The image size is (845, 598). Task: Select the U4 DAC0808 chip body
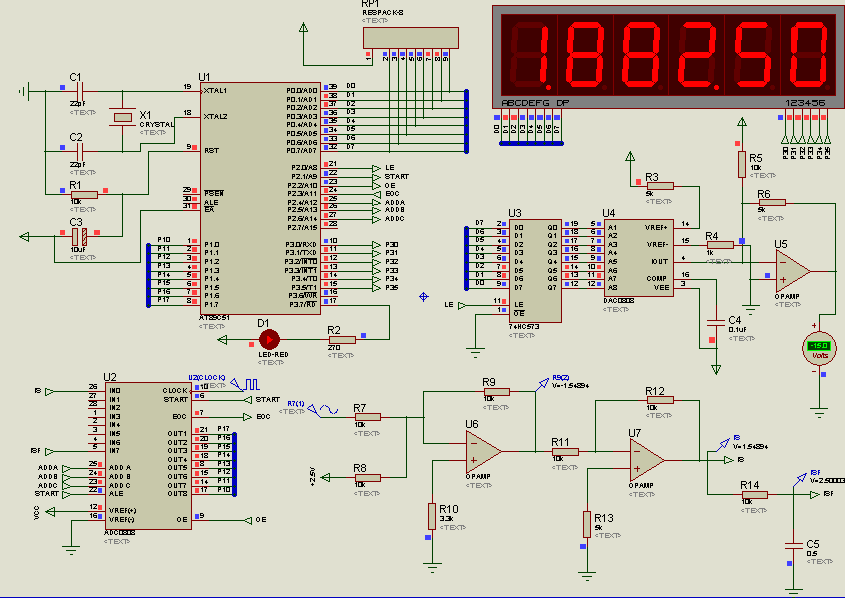click(639, 258)
